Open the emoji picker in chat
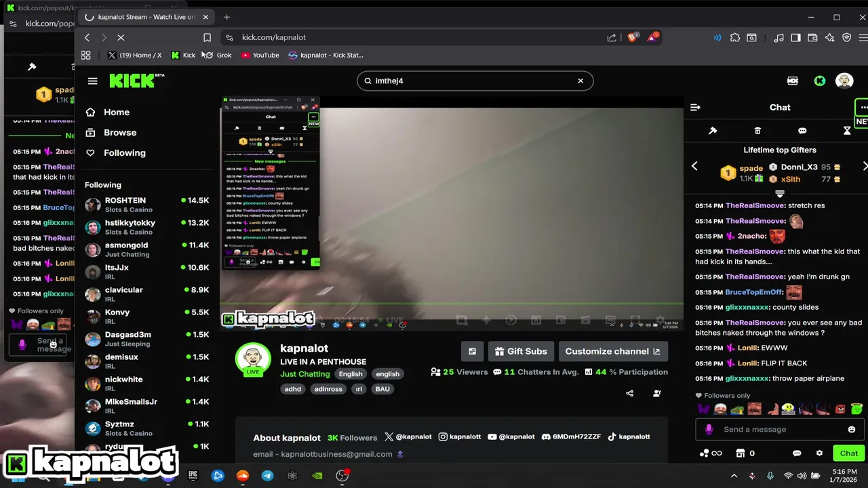The image size is (868, 488). point(852,429)
